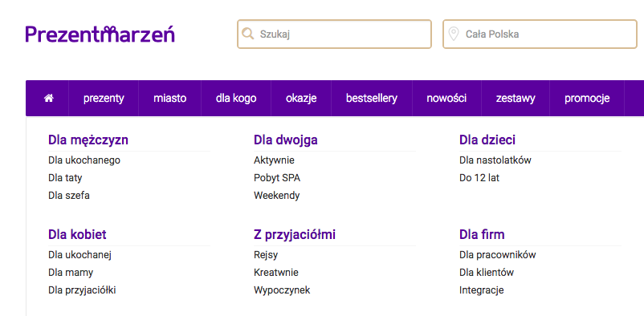Screen dimensions: 644x316
Task: Select Dla taty link
Action: tap(65, 178)
